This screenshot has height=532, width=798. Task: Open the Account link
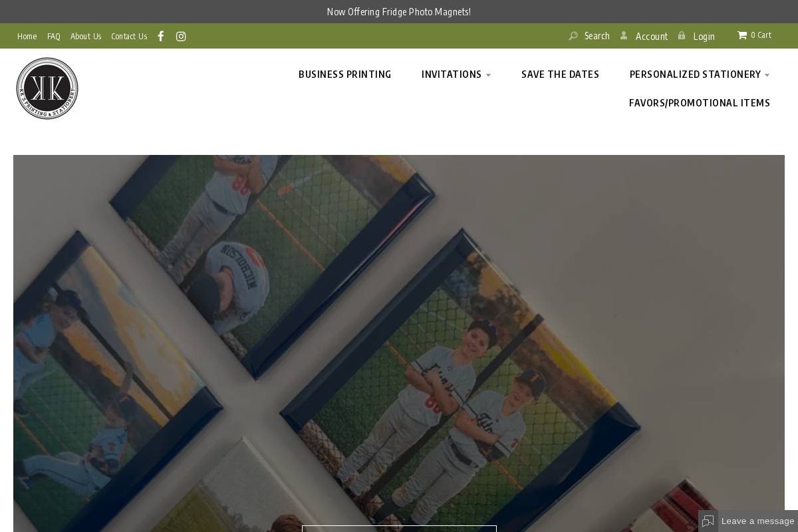click(x=652, y=37)
